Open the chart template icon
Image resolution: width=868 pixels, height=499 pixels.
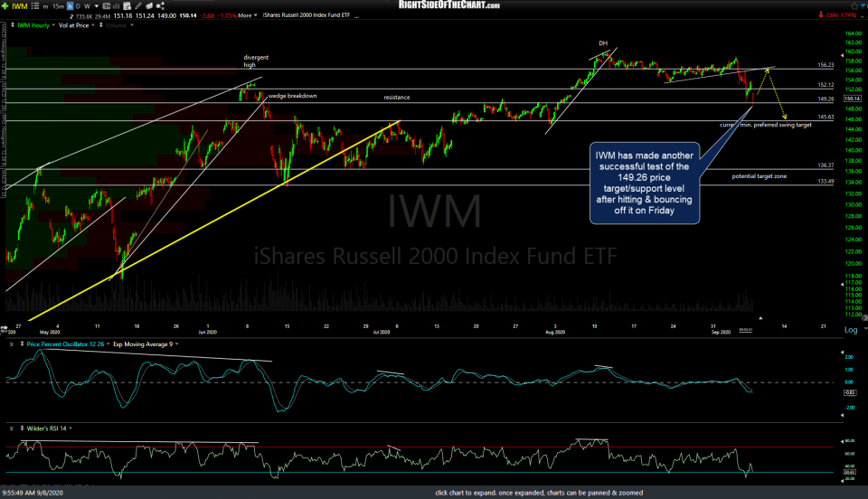[127, 6]
